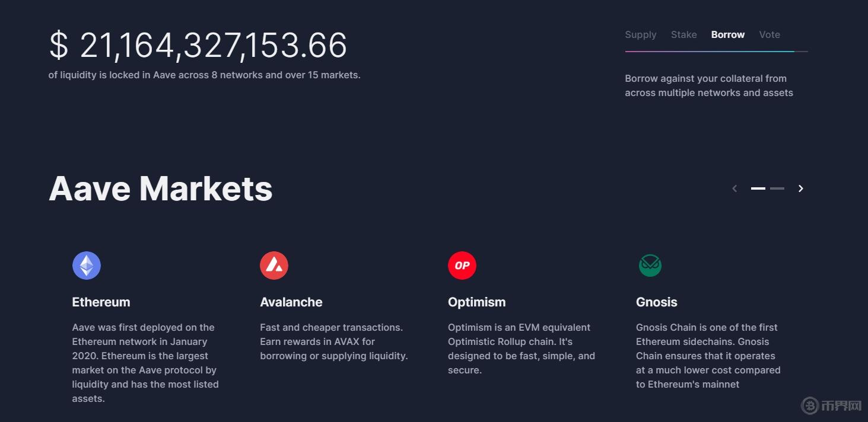Open the Gnosis market heading

(x=657, y=302)
